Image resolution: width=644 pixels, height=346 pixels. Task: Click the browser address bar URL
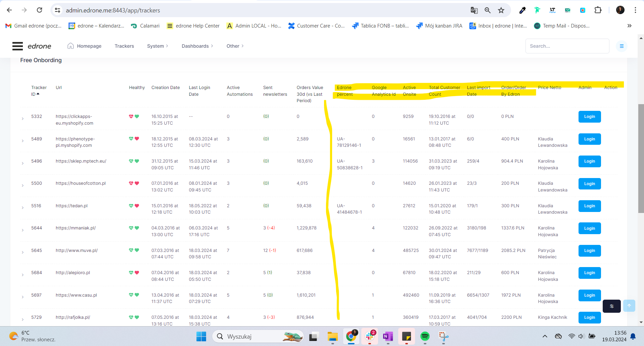[x=113, y=10]
